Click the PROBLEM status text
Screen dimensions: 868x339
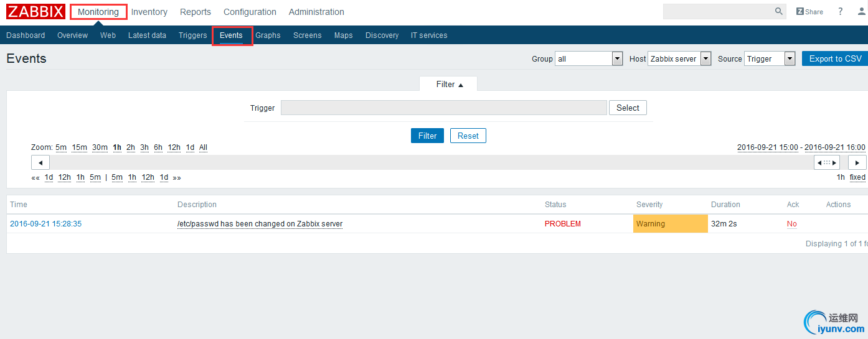click(x=563, y=224)
